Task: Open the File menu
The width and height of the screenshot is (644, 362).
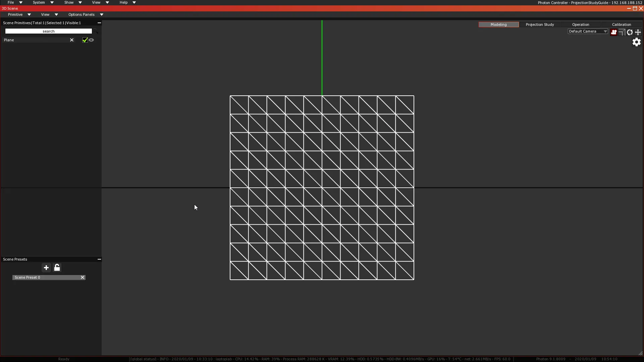Action: 15,2
